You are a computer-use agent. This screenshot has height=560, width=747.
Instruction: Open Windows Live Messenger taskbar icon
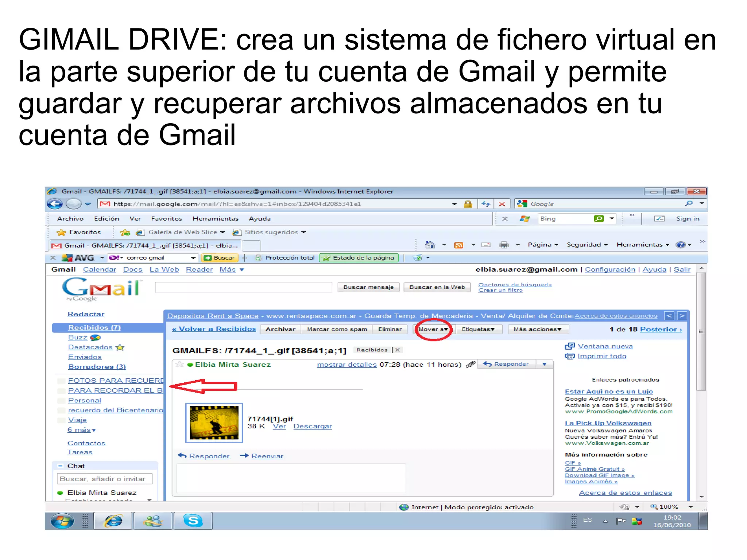click(153, 521)
